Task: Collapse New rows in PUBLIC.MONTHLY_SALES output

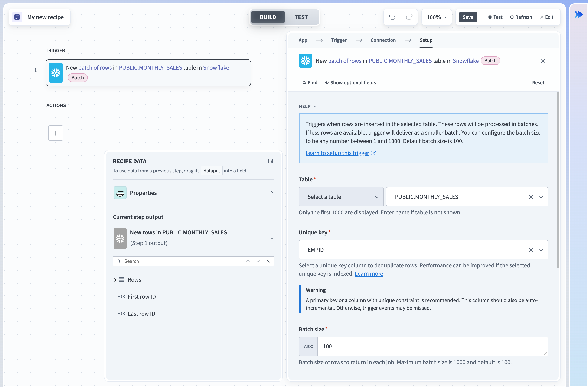Action: click(x=272, y=238)
